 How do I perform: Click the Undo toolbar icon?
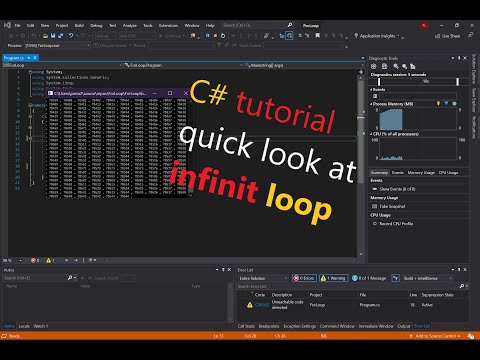click(71, 36)
